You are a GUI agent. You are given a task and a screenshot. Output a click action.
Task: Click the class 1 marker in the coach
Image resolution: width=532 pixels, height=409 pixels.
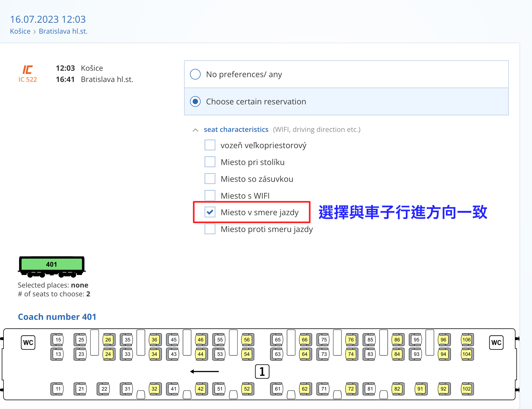(x=262, y=371)
